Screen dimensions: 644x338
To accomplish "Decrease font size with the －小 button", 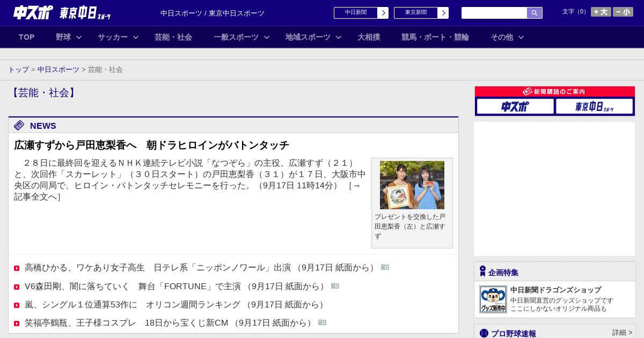I will point(623,12).
